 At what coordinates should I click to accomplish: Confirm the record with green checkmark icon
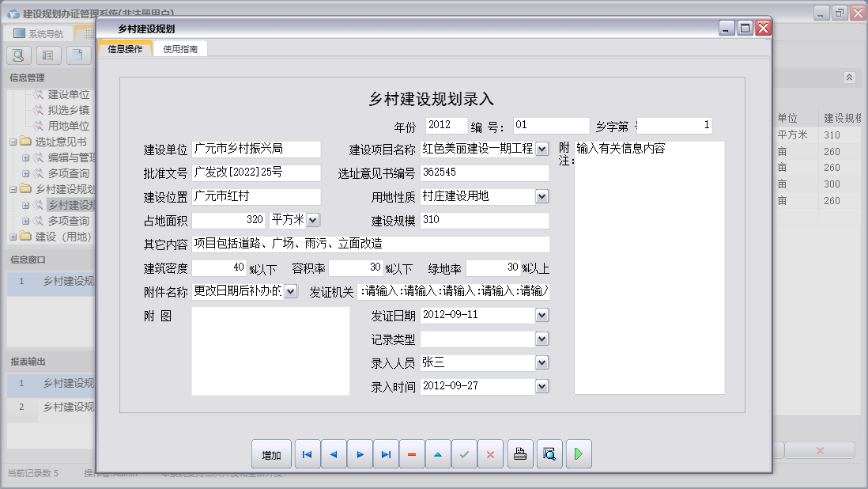pos(464,453)
